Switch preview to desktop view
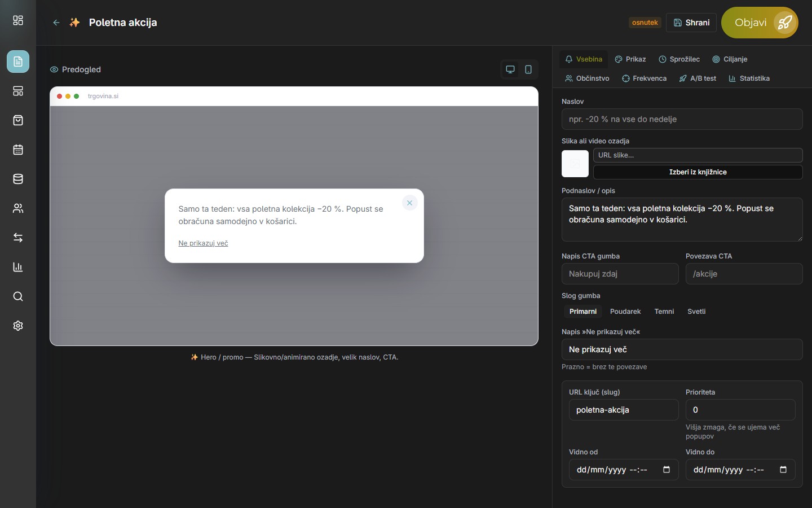Viewport: 812px width, 508px height. 510,69
